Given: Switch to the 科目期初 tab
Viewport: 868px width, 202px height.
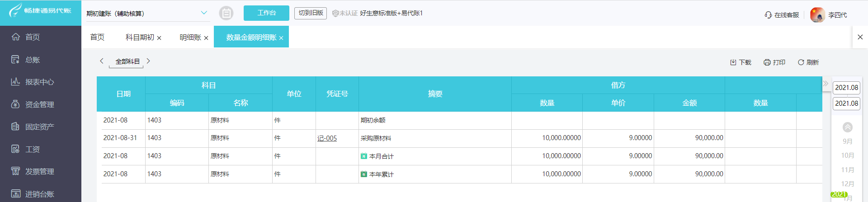Looking at the screenshot, I should click(140, 38).
